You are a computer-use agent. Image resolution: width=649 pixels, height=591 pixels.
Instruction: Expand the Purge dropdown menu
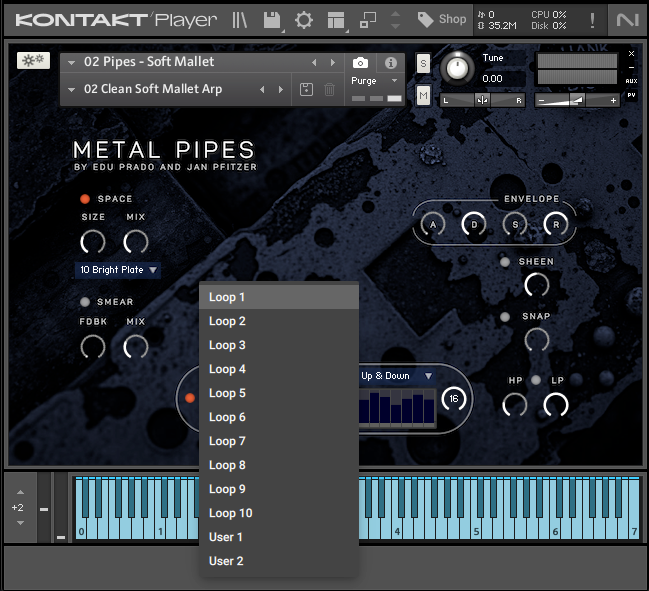(x=375, y=81)
